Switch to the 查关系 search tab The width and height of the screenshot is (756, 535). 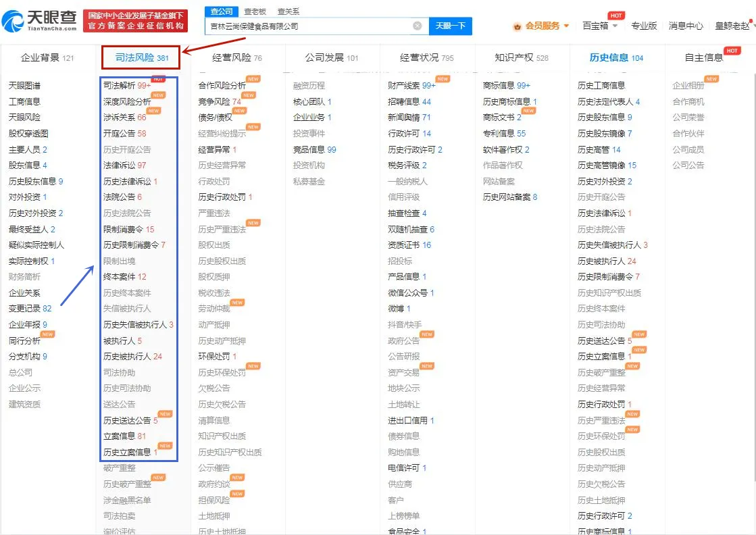(288, 11)
